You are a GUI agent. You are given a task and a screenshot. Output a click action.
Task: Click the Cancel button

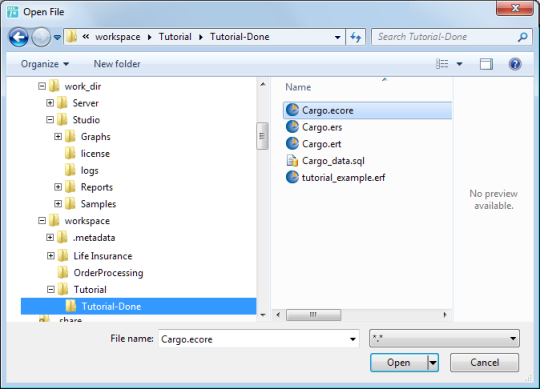click(x=484, y=362)
